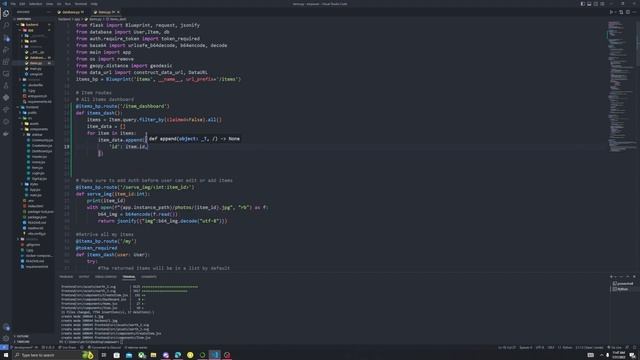Open the notifications bell in status bar

point(635,347)
